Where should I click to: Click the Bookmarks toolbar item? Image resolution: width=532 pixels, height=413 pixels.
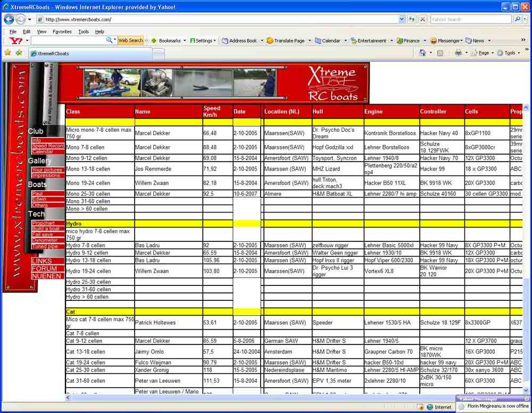point(166,41)
